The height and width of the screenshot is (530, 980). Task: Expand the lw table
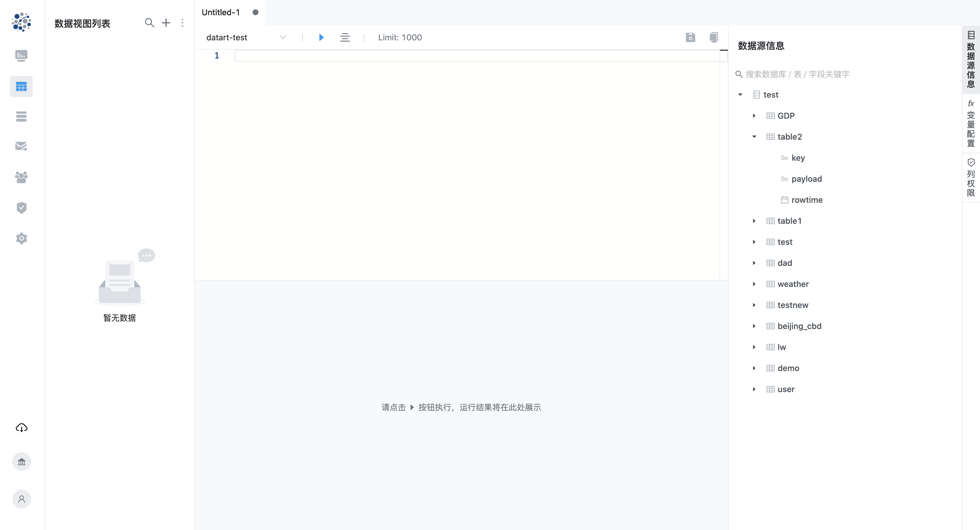coord(754,347)
